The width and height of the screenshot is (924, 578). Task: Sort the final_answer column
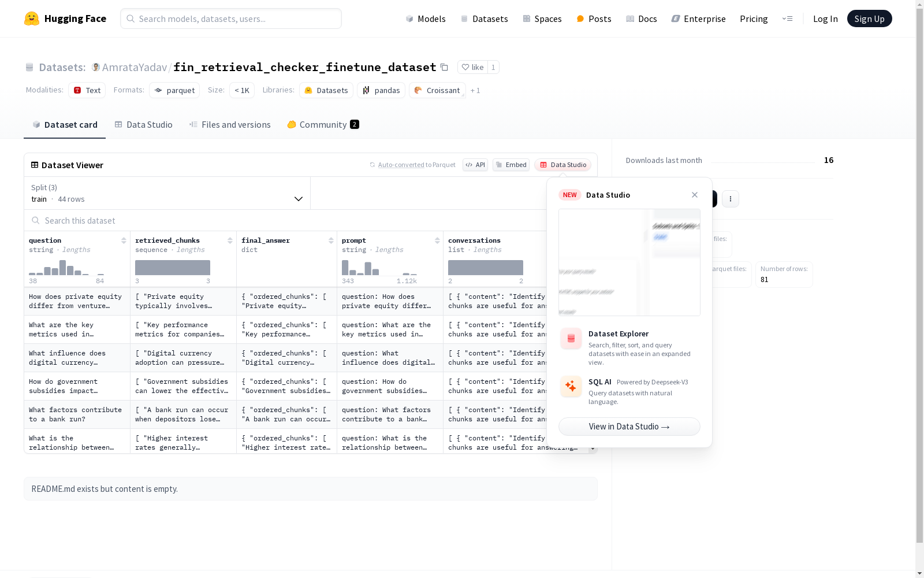point(331,240)
